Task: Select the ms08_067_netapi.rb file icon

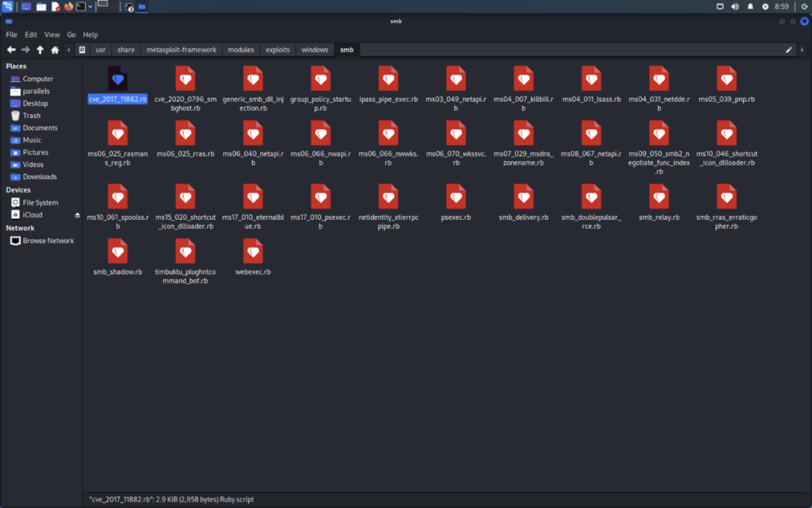Action: [592, 133]
